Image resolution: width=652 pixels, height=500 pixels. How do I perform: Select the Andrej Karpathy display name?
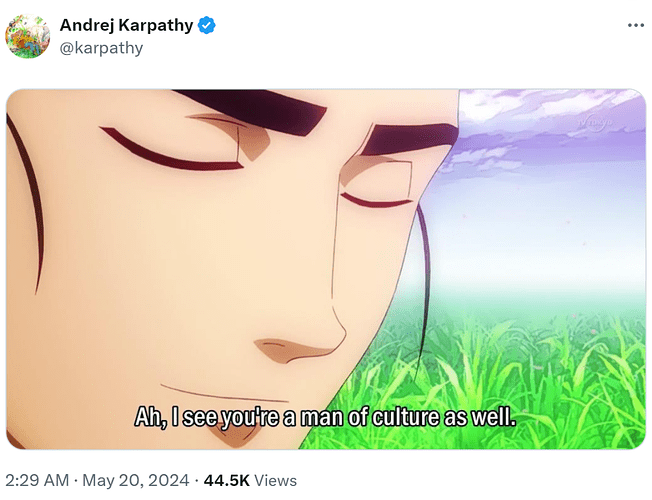[126, 25]
